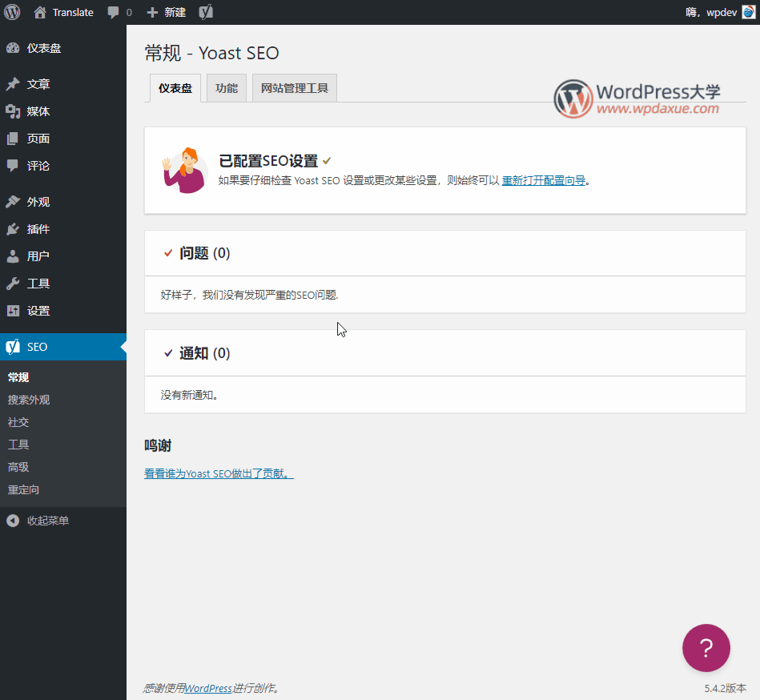This screenshot has height=700, width=760.
Task: Click the wpdev user avatar
Action: [748, 12]
